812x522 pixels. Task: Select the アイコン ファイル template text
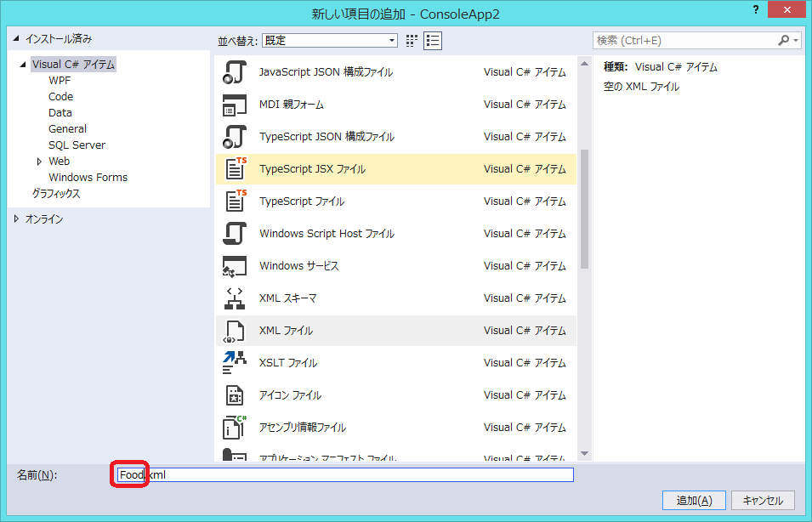point(290,395)
